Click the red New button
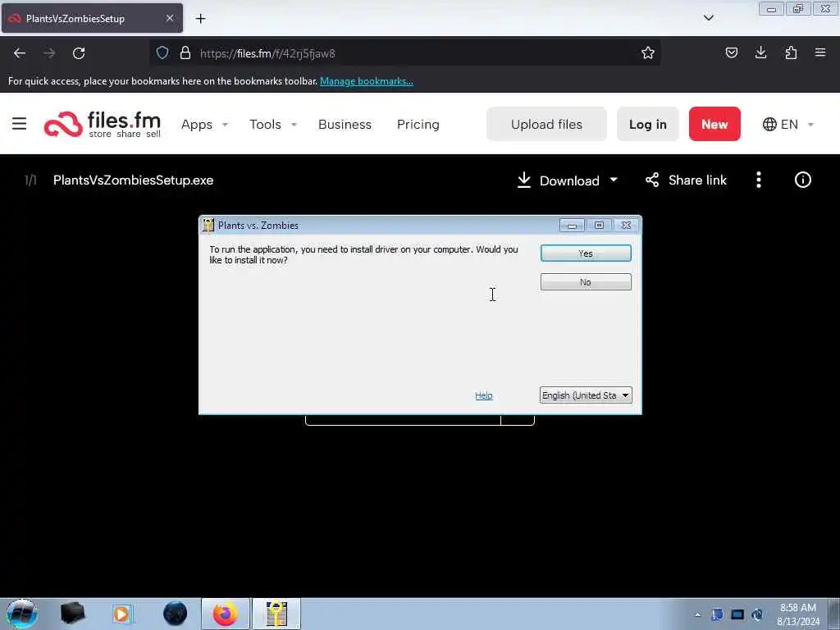 click(x=714, y=124)
